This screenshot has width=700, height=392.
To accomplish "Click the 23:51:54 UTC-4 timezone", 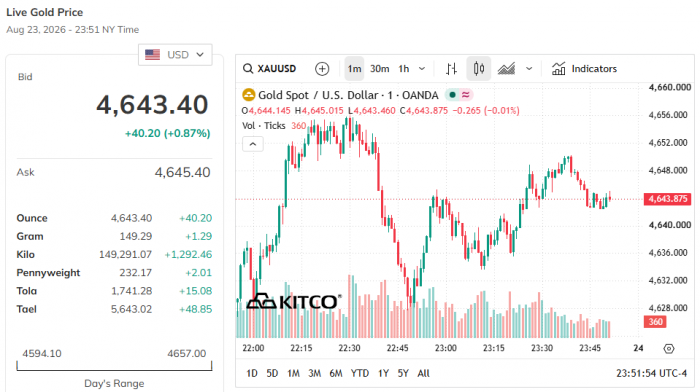I will (651, 373).
